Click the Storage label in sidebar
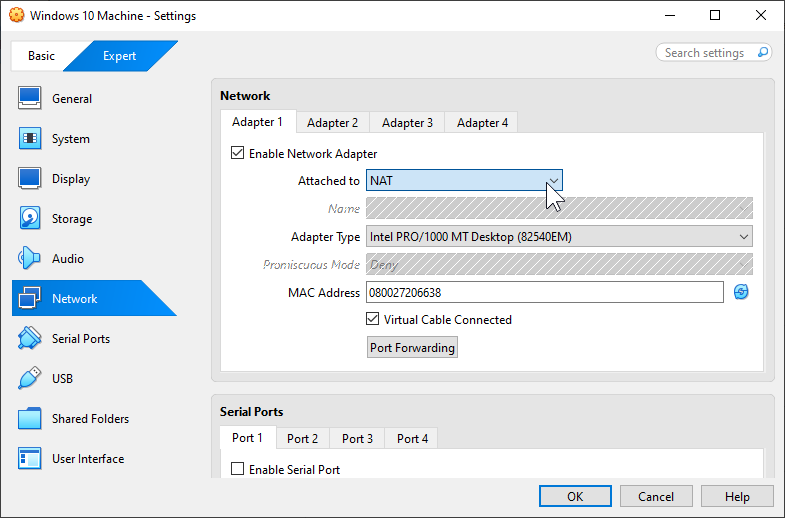This screenshot has width=785, height=518. [x=72, y=218]
